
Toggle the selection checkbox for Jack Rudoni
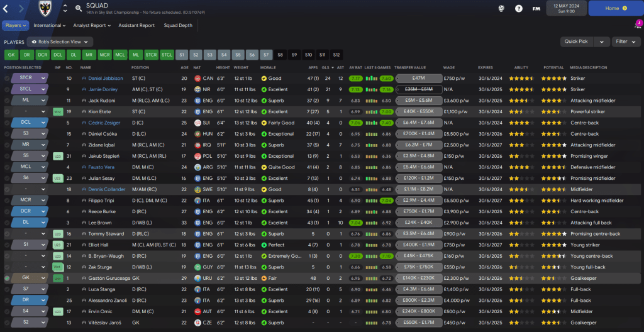click(x=7, y=101)
